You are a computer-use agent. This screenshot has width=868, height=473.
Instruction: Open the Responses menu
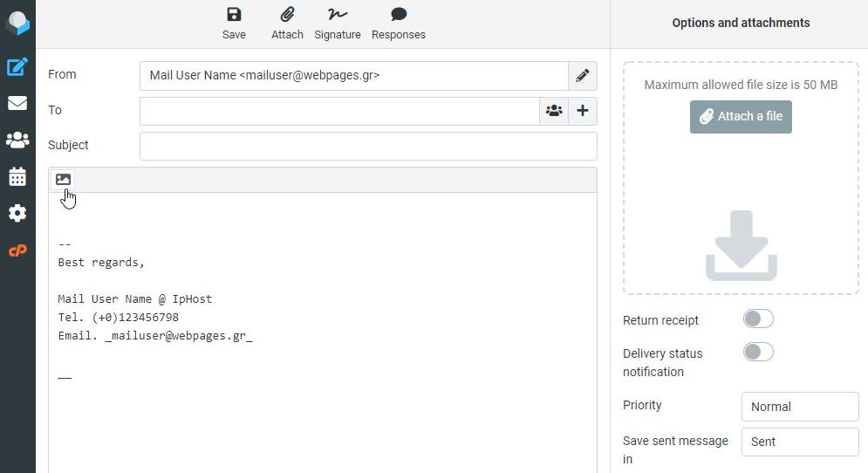[399, 23]
